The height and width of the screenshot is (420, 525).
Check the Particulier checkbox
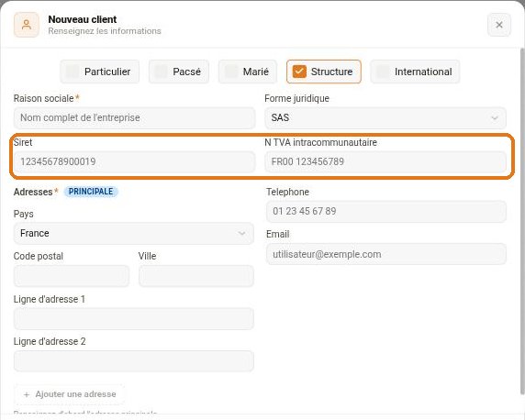73,72
